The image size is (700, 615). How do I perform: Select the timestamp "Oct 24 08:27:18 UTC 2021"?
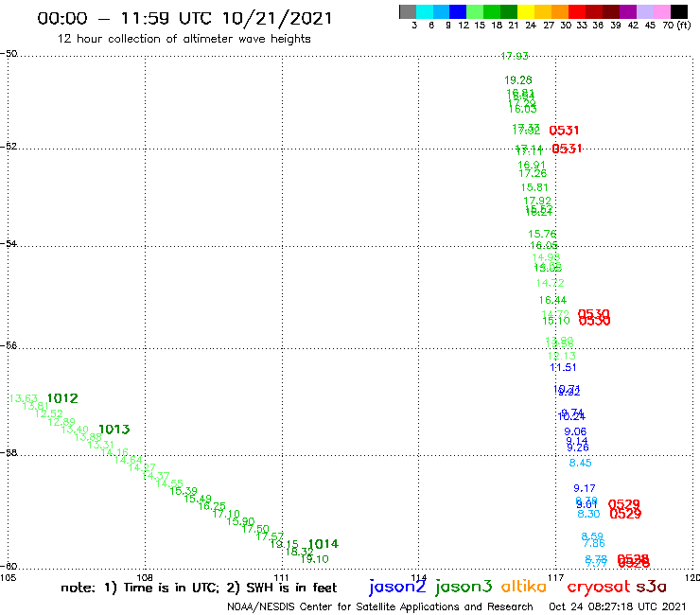(618, 606)
